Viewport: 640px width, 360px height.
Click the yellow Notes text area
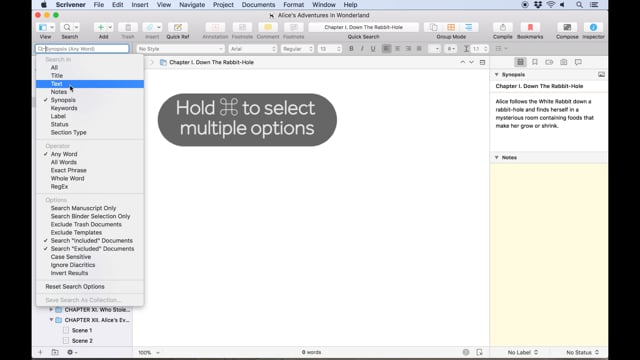tap(549, 254)
